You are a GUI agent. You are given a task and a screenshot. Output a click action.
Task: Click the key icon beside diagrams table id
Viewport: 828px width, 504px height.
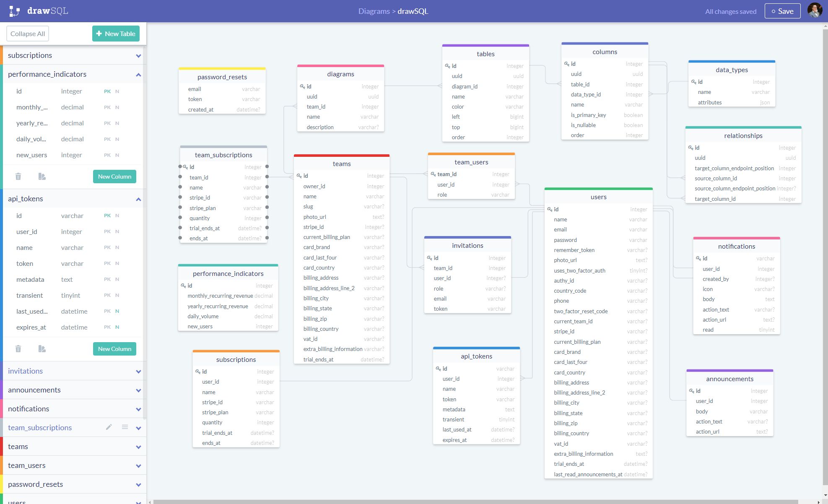point(303,86)
